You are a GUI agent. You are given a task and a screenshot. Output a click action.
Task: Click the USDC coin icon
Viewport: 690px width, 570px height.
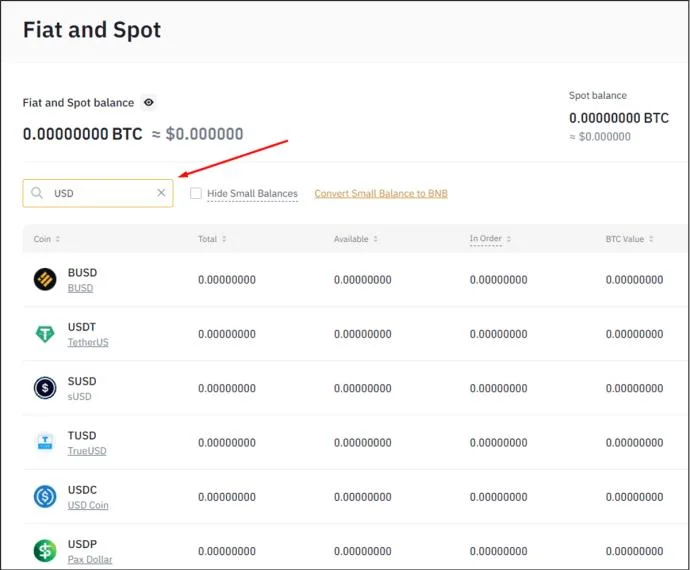click(x=45, y=496)
